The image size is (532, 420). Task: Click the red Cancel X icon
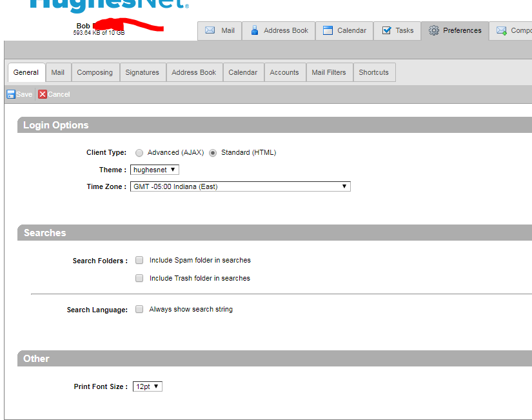(x=43, y=94)
